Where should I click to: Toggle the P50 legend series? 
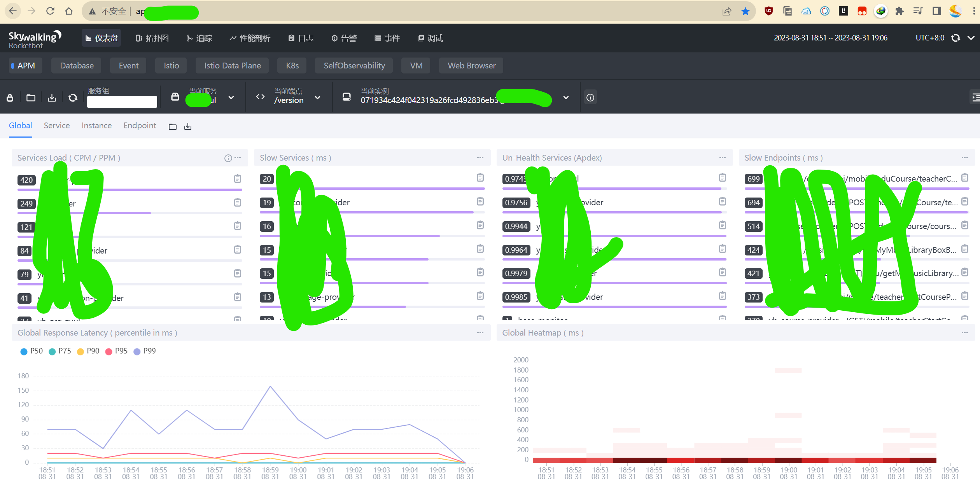(x=31, y=351)
